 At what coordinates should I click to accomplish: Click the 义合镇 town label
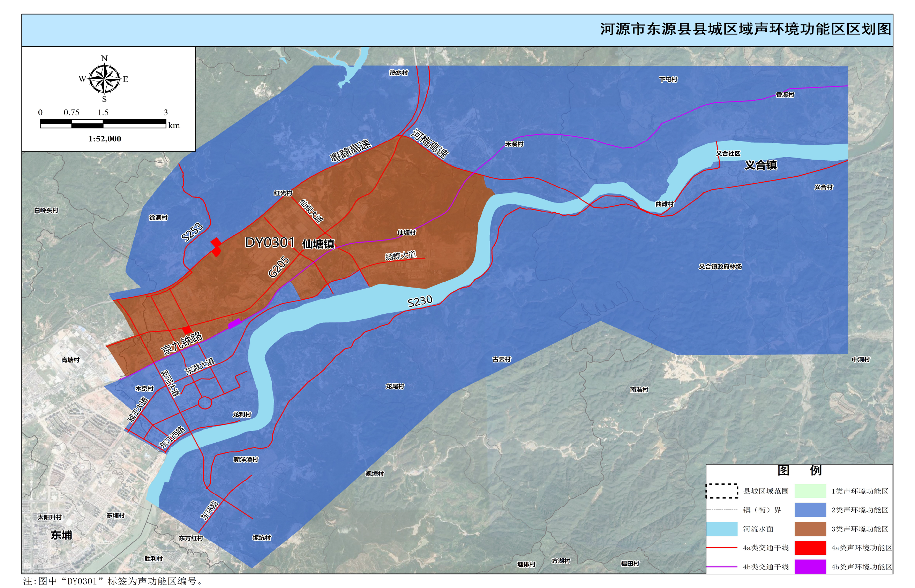(761, 165)
